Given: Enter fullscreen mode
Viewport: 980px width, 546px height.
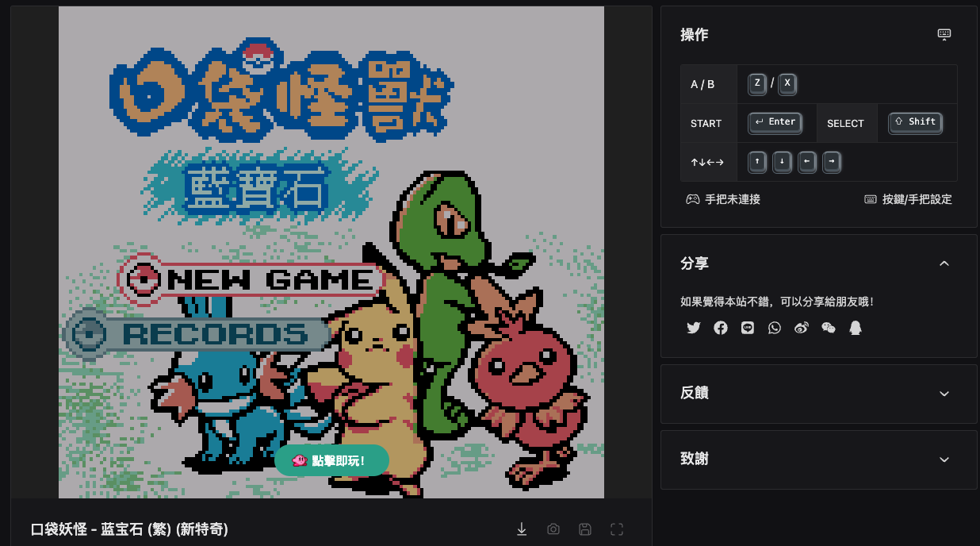Looking at the screenshot, I should (617, 529).
